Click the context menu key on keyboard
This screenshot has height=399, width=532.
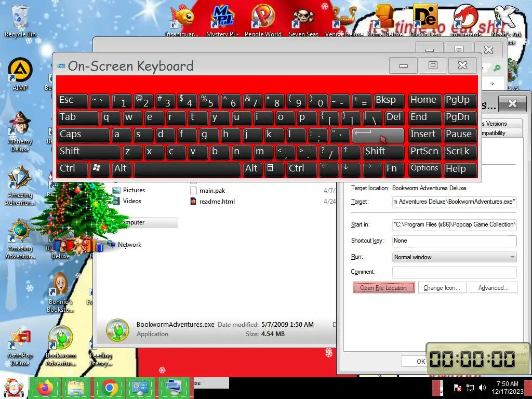pos(274,169)
